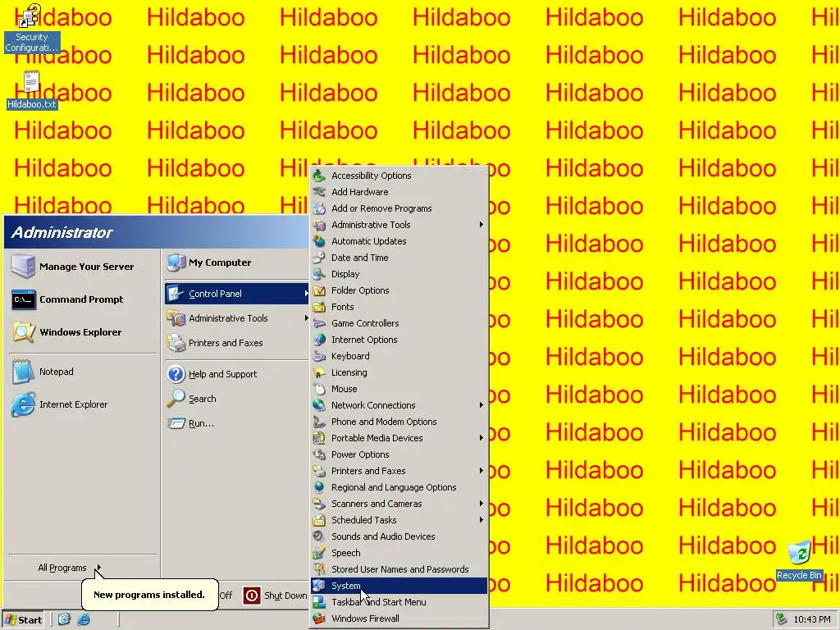Image resolution: width=840 pixels, height=630 pixels.
Task: Click the Add Hardware icon
Action: click(x=319, y=192)
